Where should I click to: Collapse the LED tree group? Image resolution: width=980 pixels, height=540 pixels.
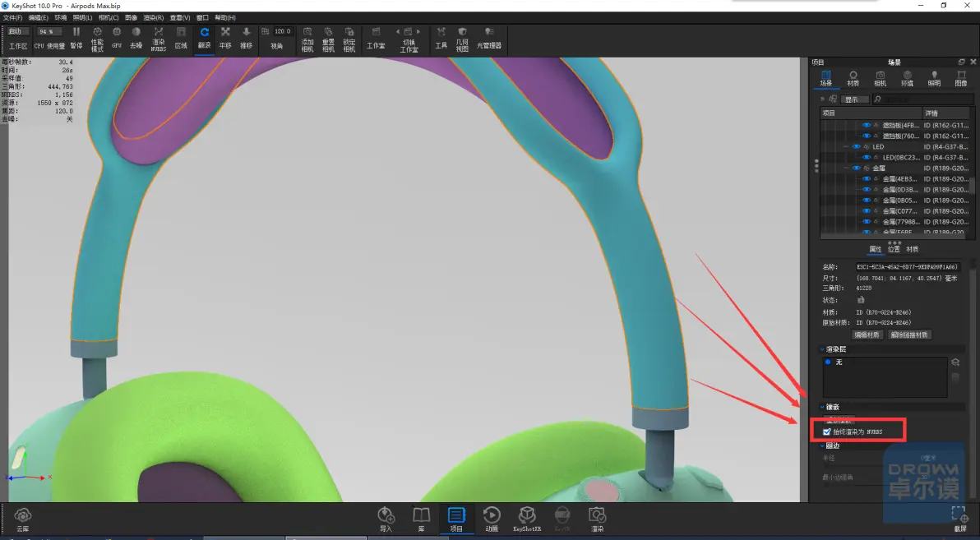[846, 147]
